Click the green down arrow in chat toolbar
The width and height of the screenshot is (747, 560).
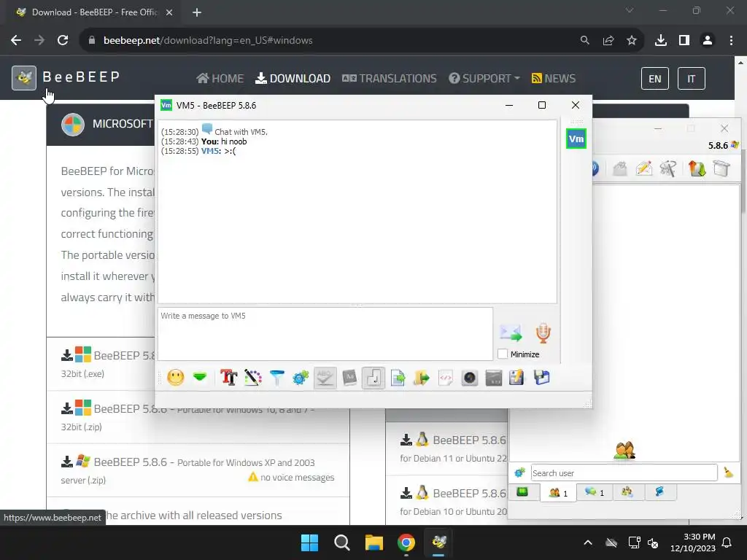200,377
